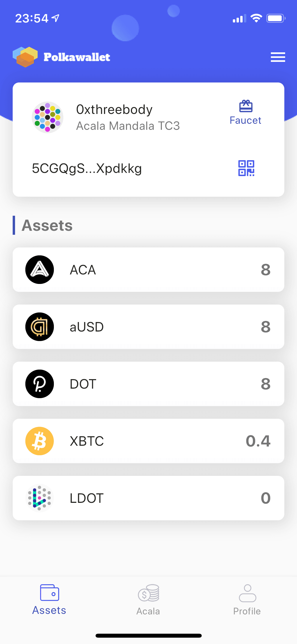The image size is (297, 644).
Task: Open the ACA asset row
Action: point(148,270)
